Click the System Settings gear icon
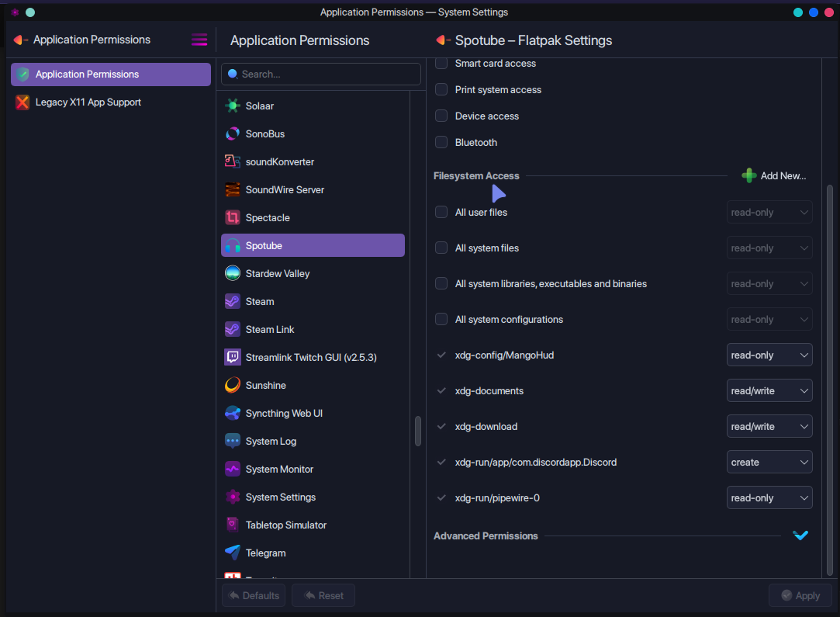Screen dimensions: 840x617 click(233, 497)
